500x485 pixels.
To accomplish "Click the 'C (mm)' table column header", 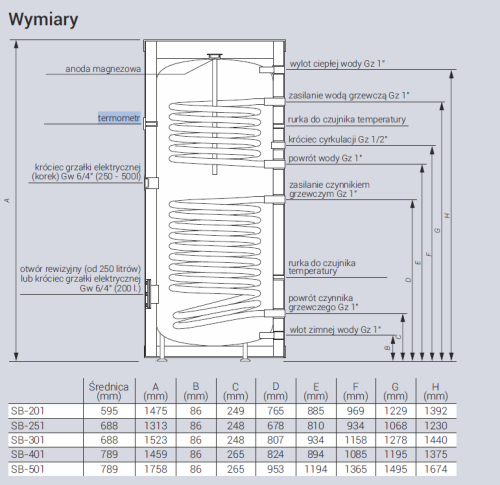I will click(236, 391).
